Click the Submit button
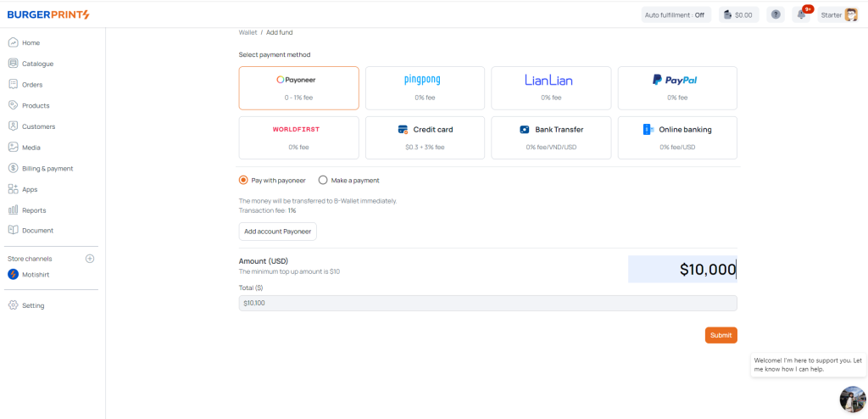Image resolution: width=868 pixels, height=419 pixels. [x=721, y=335]
